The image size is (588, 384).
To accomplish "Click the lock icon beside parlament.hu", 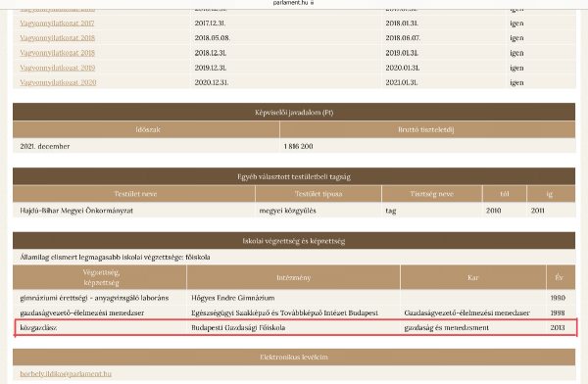I will 312,3.
